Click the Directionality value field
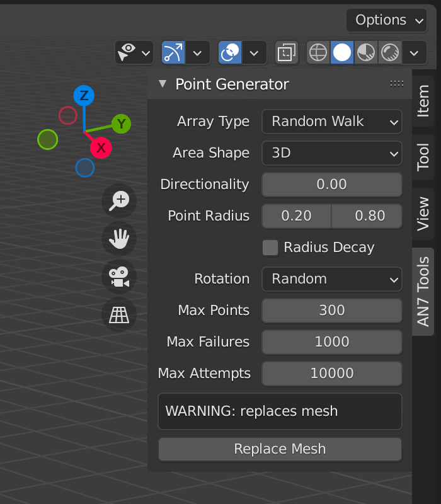The width and height of the screenshot is (441, 504). point(332,185)
